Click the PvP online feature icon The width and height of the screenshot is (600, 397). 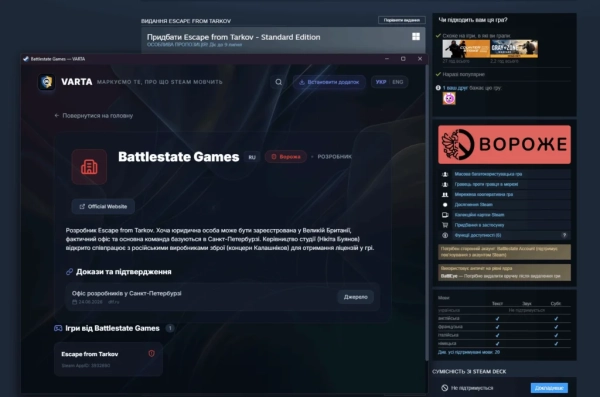445,184
